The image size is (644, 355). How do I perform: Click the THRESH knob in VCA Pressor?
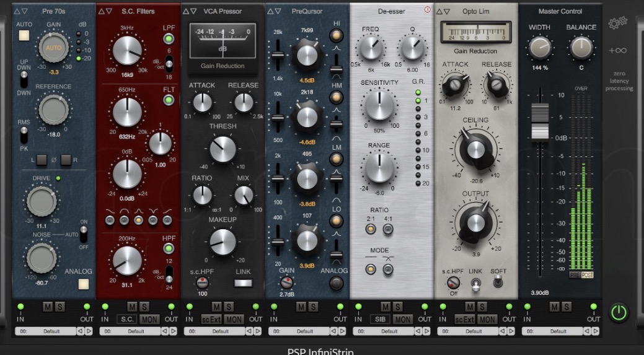click(x=223, y=150)
